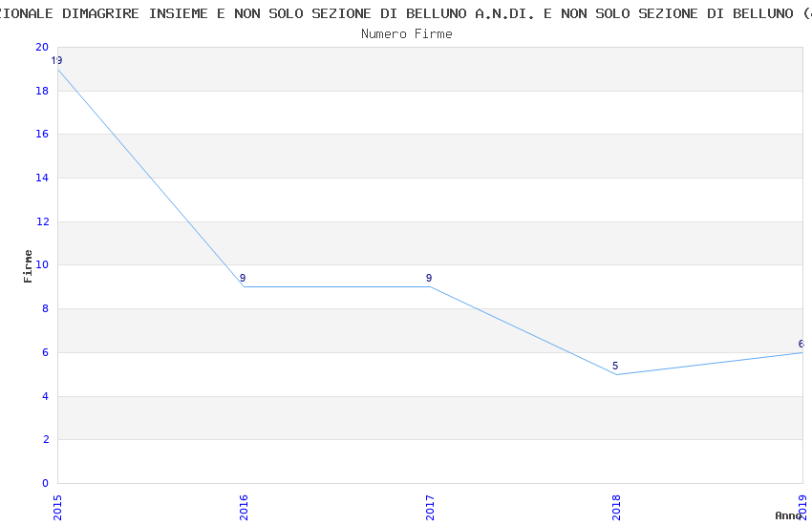
Task: Click the chart title mentioning BELLUNO
Action: tap(406, 13)
